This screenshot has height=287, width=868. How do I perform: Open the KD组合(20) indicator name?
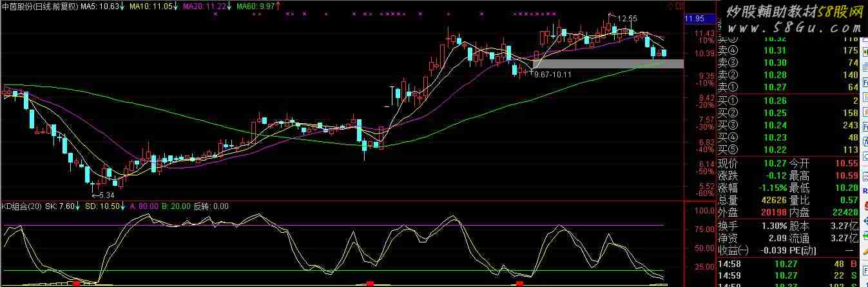click(x=22, y=206)
